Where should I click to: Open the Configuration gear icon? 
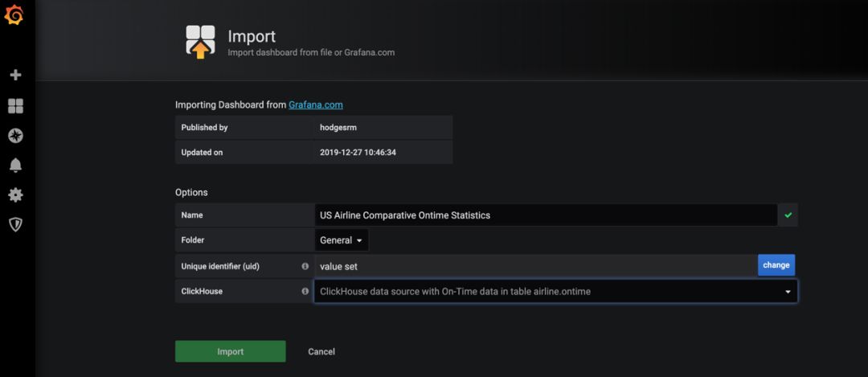(x=15, y=195)
